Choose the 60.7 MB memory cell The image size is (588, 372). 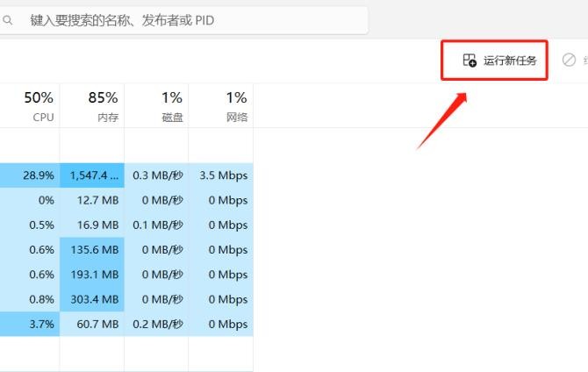[92, 324]
